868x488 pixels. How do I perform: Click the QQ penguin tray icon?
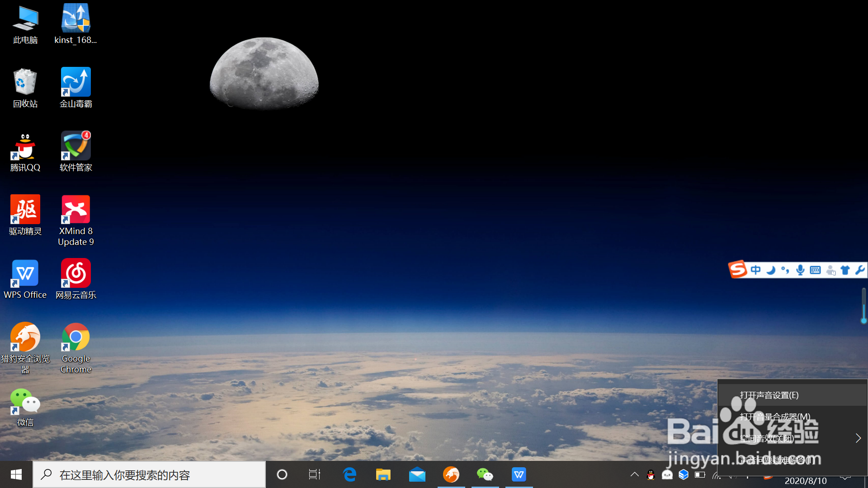(x=651, y=474)
